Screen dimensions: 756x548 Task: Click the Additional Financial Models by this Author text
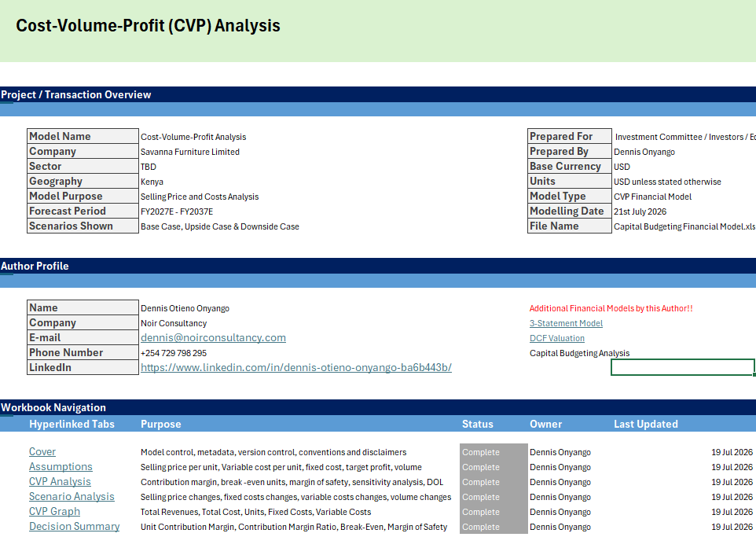tap(611, 308)
